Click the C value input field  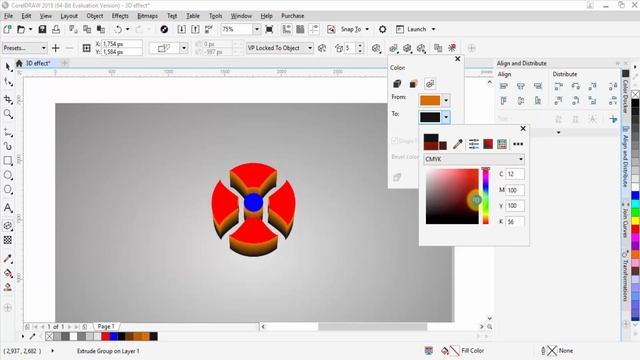click(515, 174)
